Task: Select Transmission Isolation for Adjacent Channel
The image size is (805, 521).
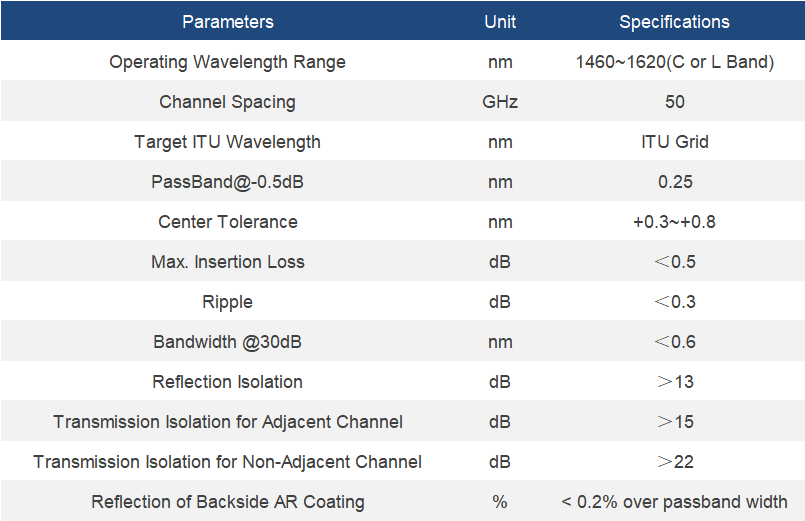Action: click(x=227, y=422)
